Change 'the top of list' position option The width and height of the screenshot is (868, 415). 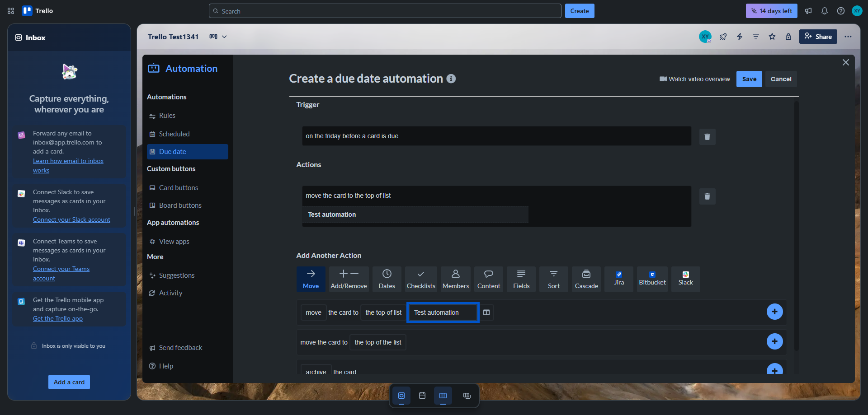coord(383,312)
